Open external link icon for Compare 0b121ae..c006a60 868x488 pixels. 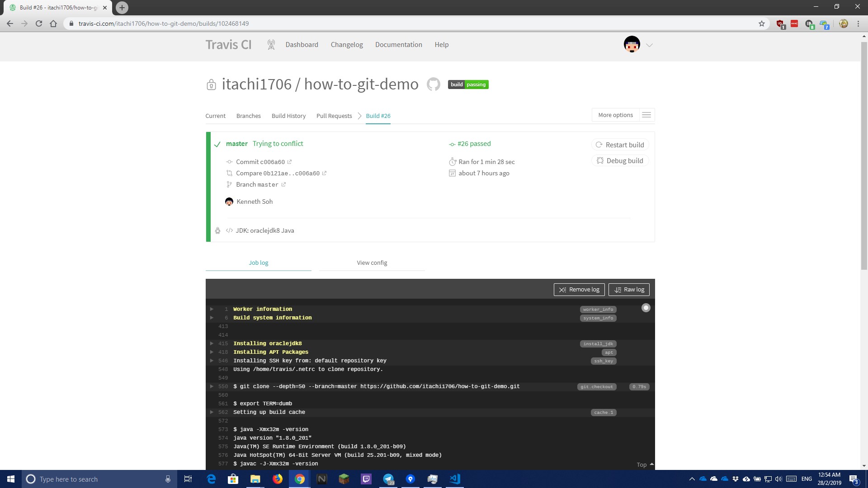(x=324, y=173)
